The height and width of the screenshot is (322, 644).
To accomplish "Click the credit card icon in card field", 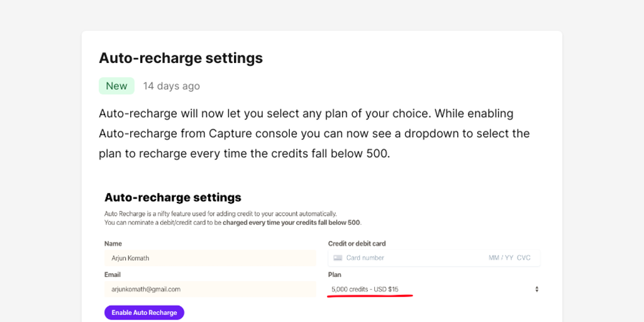I will coord(338,258).
